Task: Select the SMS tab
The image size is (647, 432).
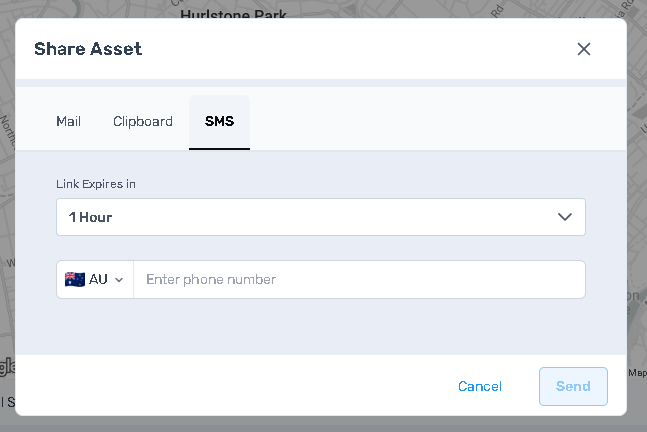Action: point(219,122)
